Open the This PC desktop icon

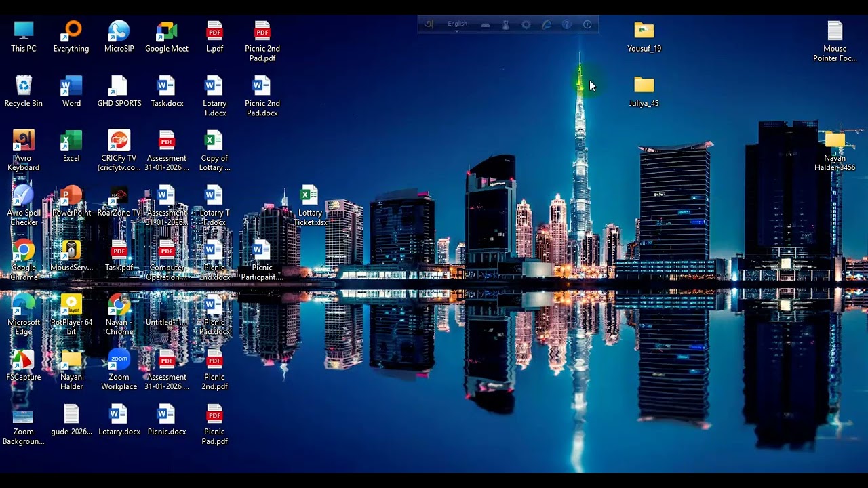click(x=24, y=37)
